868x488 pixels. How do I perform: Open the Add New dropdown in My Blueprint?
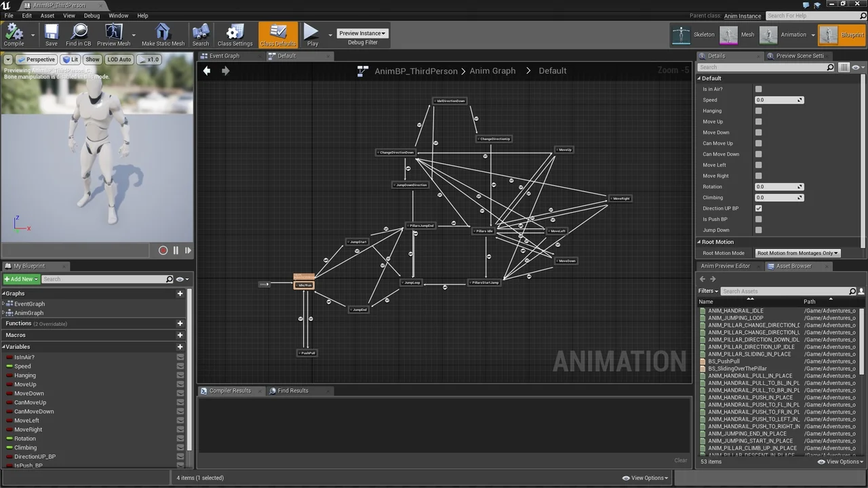(x=20, y=279)
